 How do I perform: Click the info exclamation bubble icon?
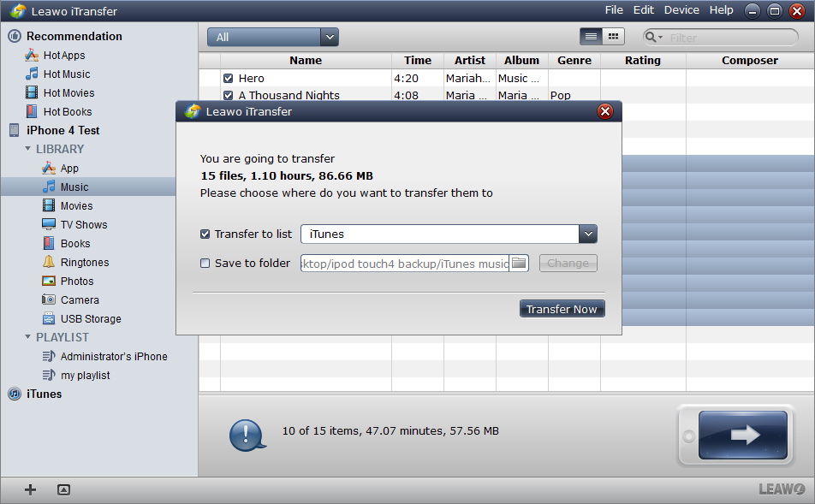[247, 435]
